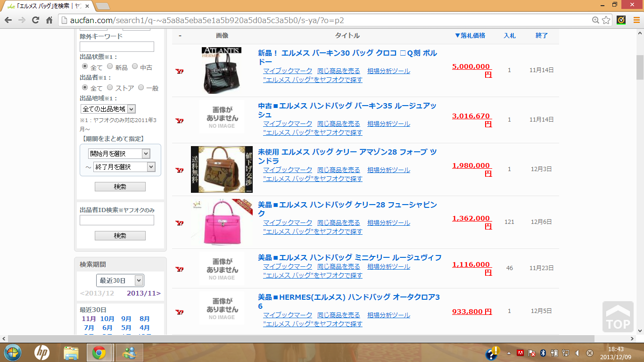Open the black crocodile Birkin thumbnail
The height and width of the screenshot is (362, 644).
click(x=222, y=70)
